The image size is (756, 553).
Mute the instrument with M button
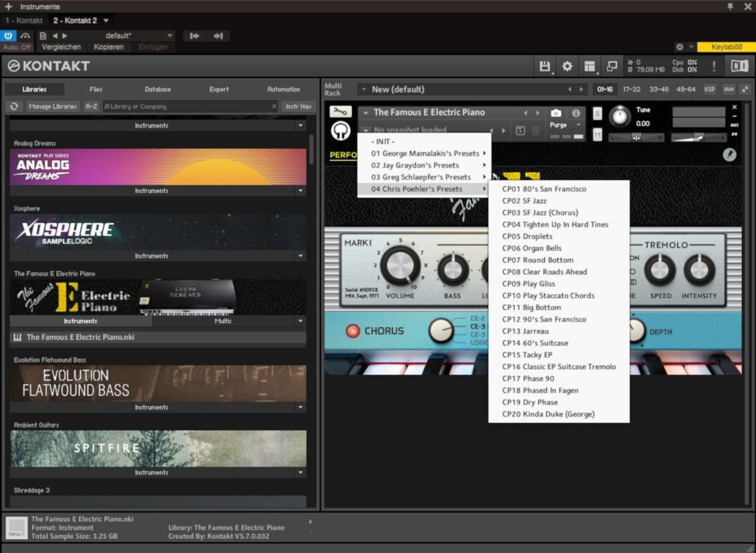597,134
